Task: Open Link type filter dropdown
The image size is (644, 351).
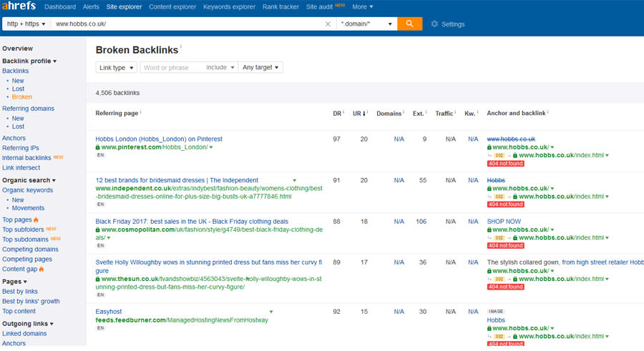Action: pos(116,67)
